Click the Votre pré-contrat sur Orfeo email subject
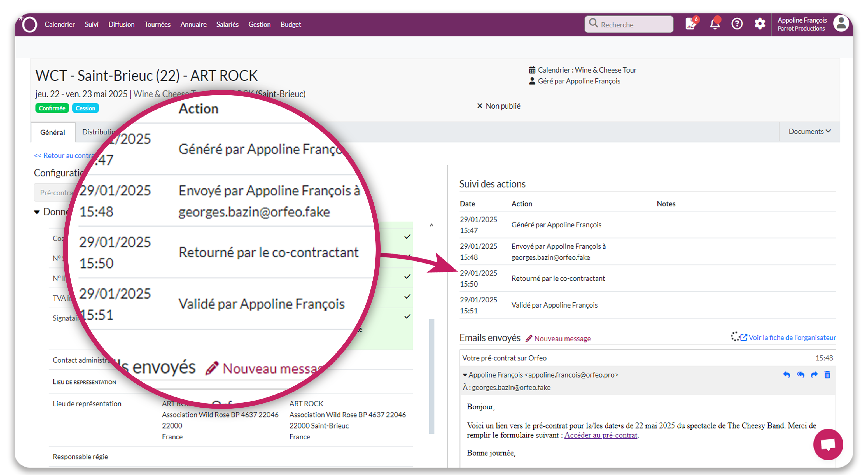Screen dimensions: 868x475 (x=505, y=358)
